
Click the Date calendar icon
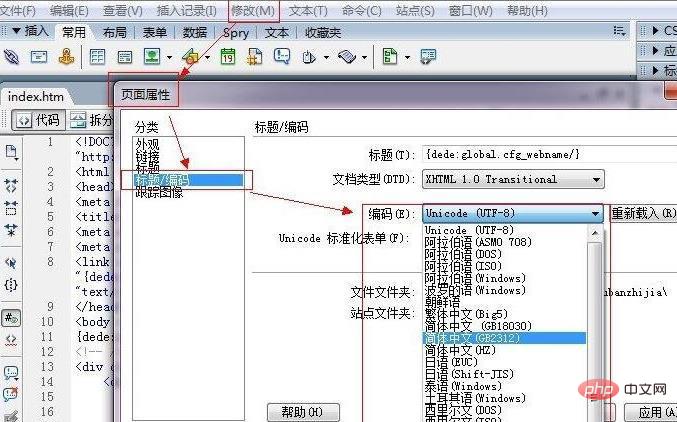pos(228,57)
